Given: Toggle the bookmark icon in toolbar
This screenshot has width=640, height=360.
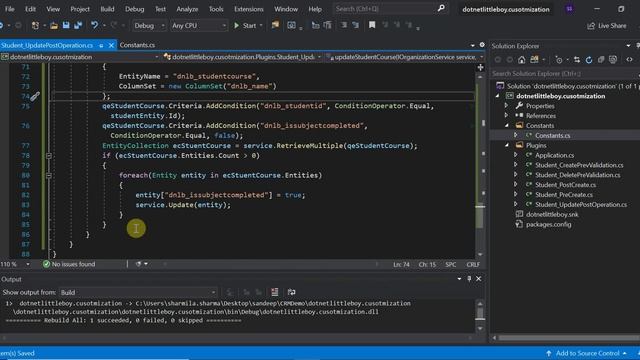Looking at the screenshot, I should coord(372,25).
